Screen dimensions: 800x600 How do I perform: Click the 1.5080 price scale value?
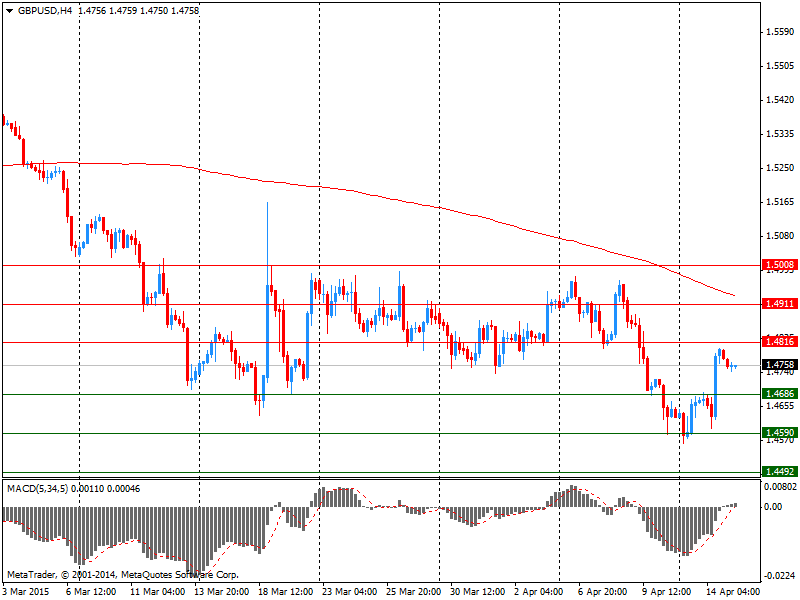(x=781, y=236)
